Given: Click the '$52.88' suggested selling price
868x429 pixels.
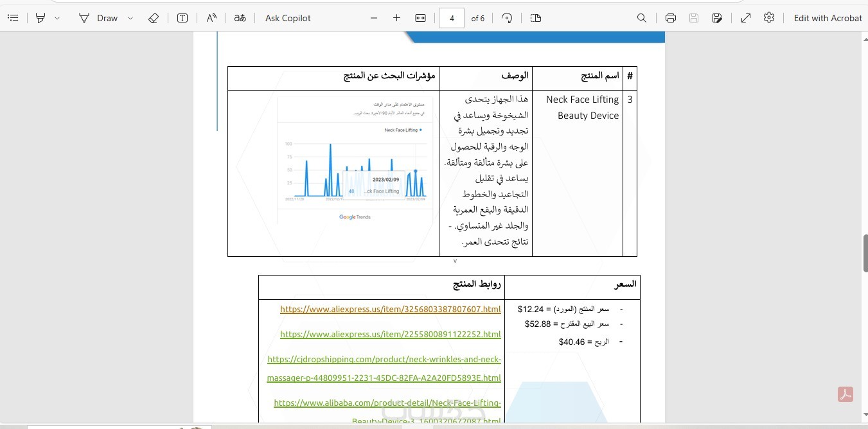Looking at the screenshot, I should click(538, 324).
